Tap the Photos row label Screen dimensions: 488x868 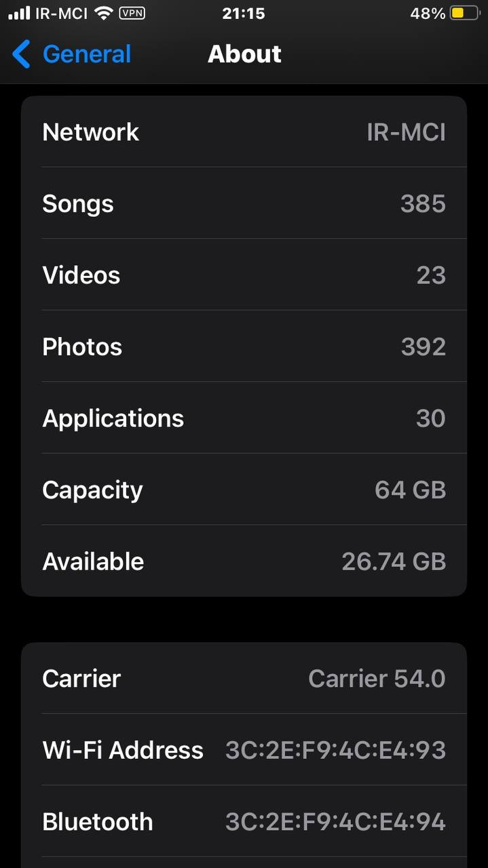point(82,347)
